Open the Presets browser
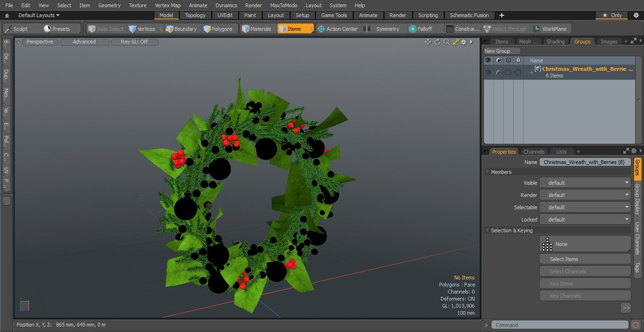The image size is (644, 332). [x=61, y=29]
